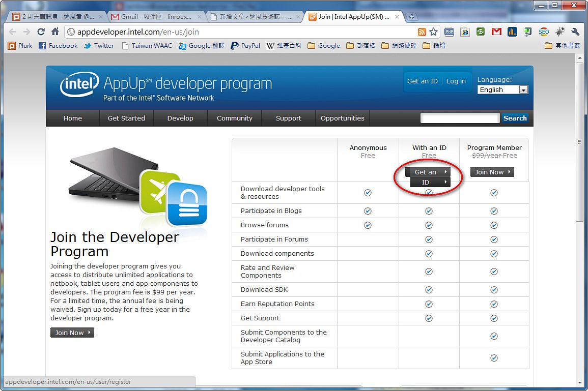Open a new tab with the plus button
This screenshot has height=391, width=588.
(411, 17)
